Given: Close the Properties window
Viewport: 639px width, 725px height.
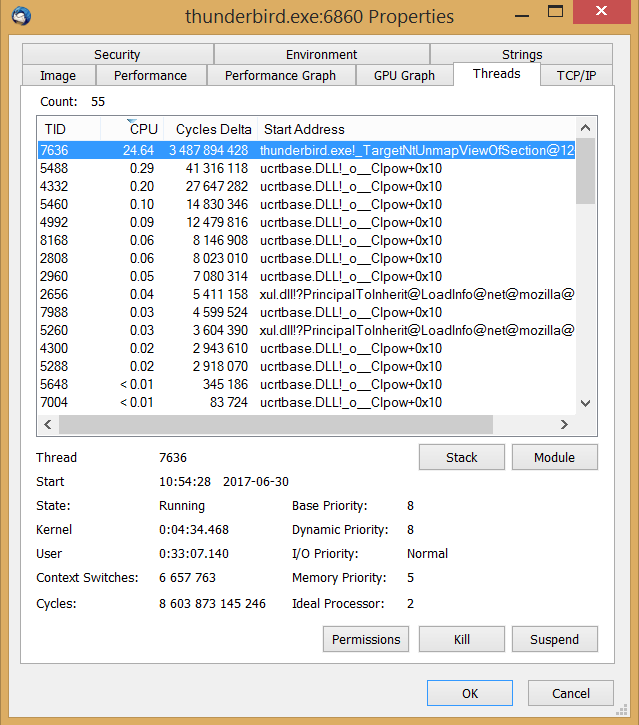Looking at the screenshot, I should (x=602, y=12).
